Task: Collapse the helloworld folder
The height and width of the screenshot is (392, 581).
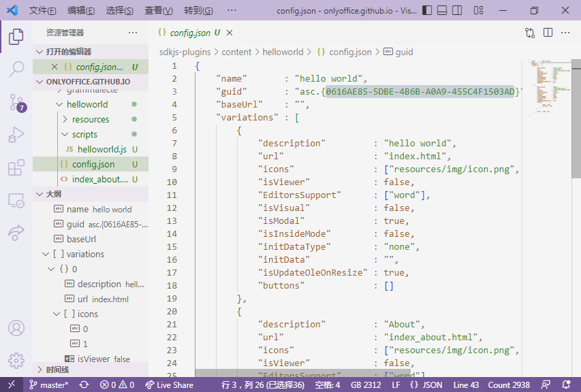Action: (59, 105)
